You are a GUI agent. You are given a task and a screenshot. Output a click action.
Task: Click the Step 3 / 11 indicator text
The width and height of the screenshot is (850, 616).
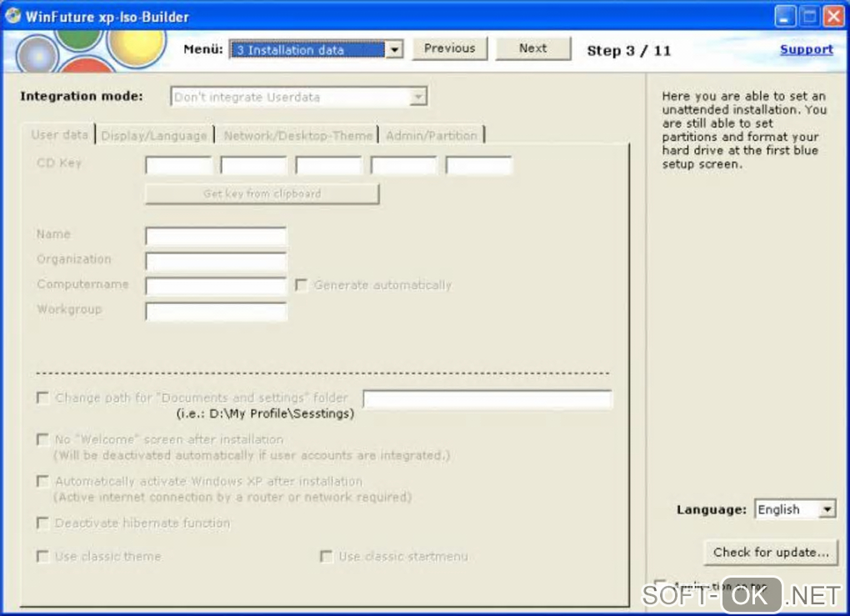[x=629, y=51]
